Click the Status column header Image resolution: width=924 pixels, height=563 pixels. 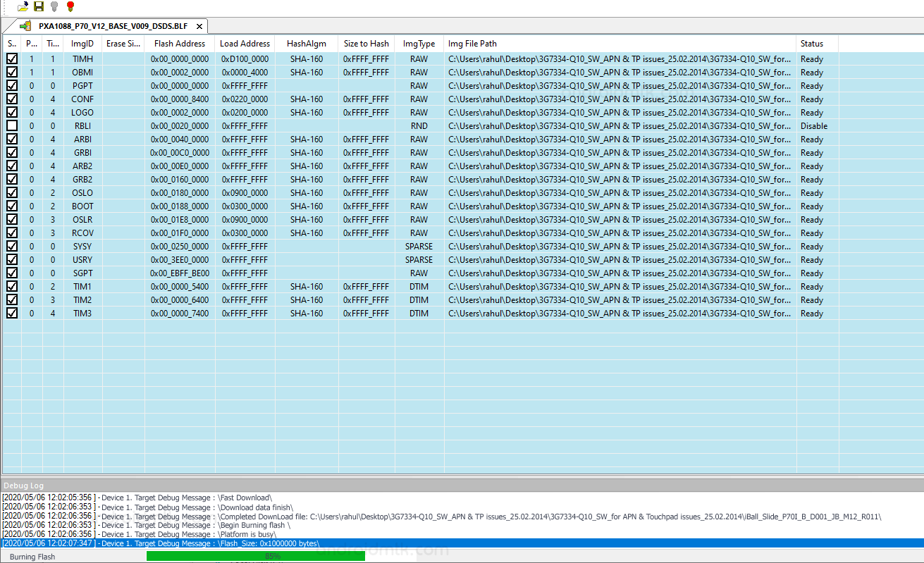point(811,44)
